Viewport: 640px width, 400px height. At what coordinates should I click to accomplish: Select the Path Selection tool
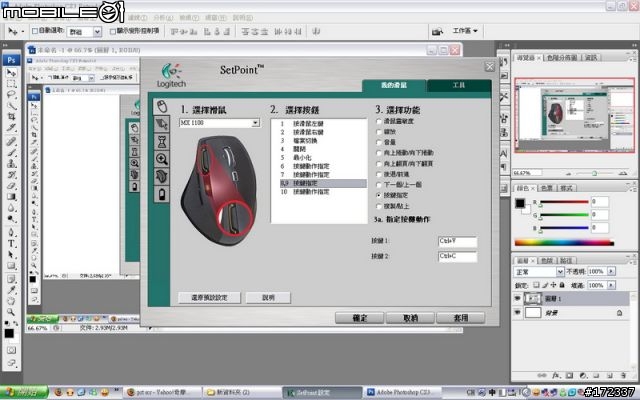[11, 255]
